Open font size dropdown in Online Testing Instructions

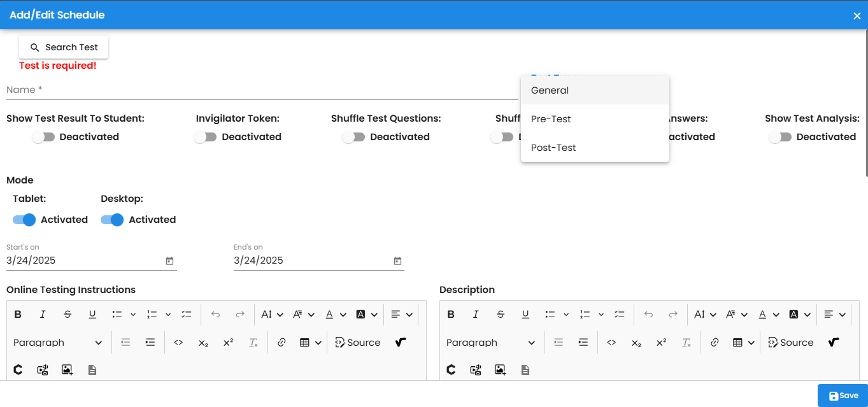tap(272, 315)
